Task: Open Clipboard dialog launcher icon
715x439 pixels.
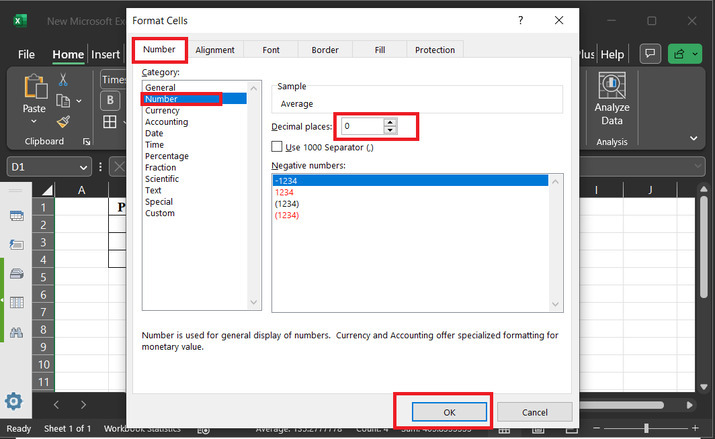Action: pyautogui.click(x=86, y=142)
